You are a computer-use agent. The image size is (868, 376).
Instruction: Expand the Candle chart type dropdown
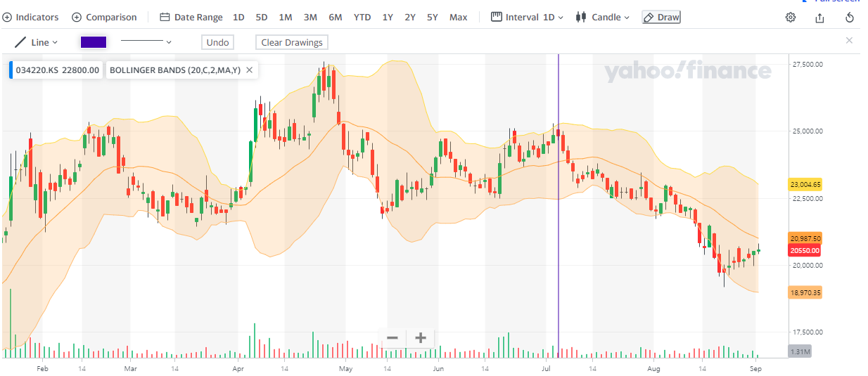click(x=602, y=17)
